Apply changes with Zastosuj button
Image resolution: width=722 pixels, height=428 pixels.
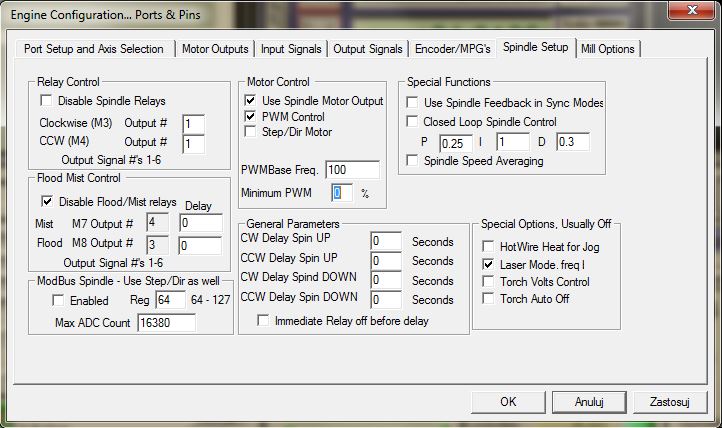pyautogui.click(x=670, y=402)
